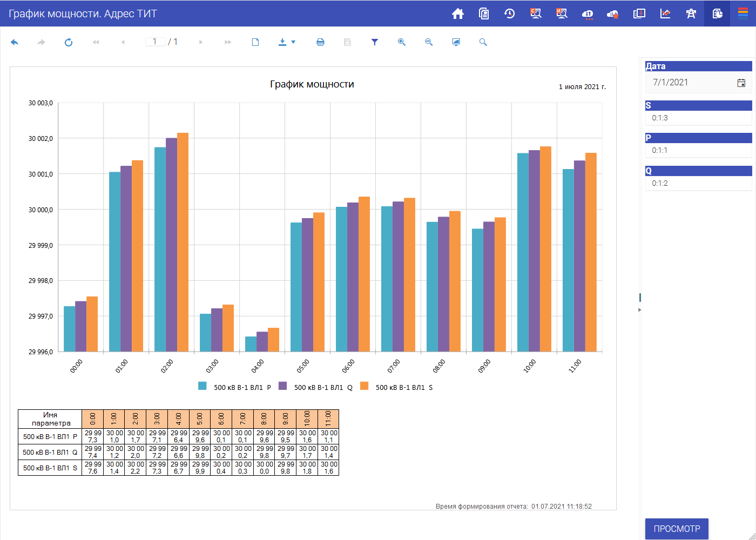The image size is (756, 540).
Task: Open the filter funnel in the toolbar
Action: [x=375, y=42]
